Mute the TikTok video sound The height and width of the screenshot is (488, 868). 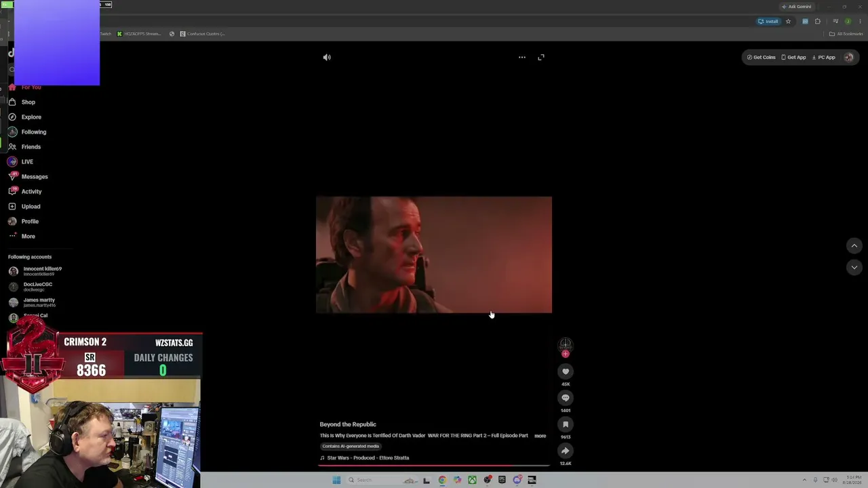click(x=327, y=58)
